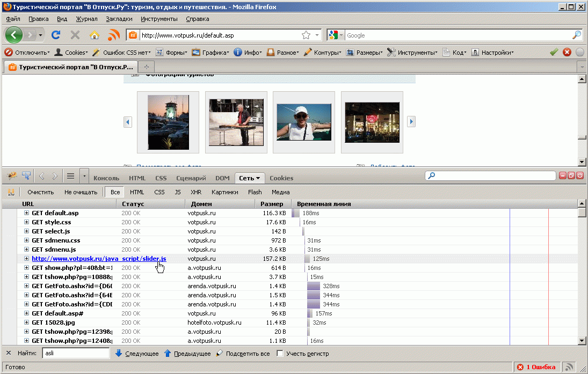
Task: Click the page vertical scrollbar thumb
Action: click(582, 137)
